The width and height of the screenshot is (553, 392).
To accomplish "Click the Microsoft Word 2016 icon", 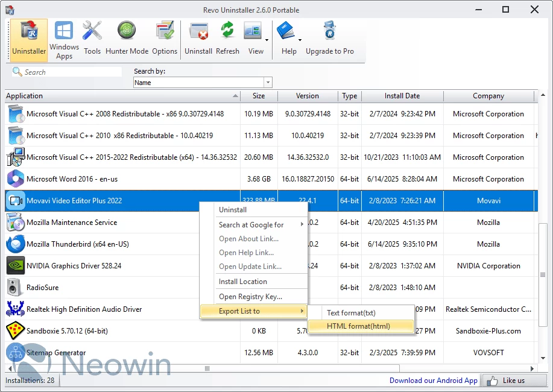I will [x=16, y=179].
